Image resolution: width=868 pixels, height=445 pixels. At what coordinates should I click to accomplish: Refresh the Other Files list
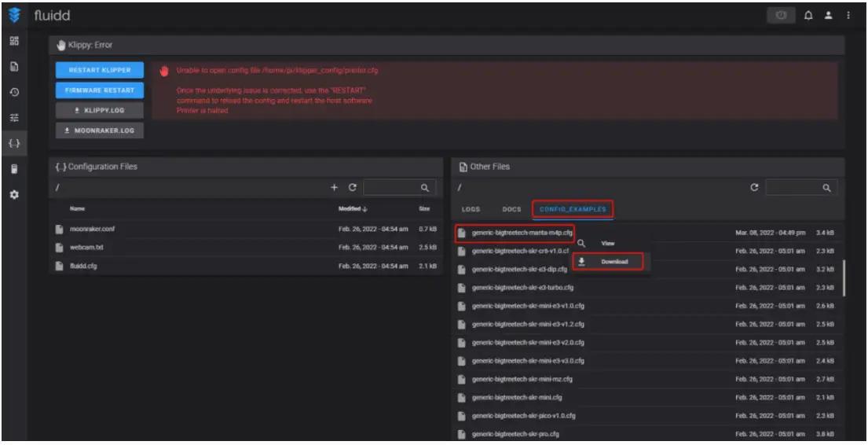click(x=754, y=187)
